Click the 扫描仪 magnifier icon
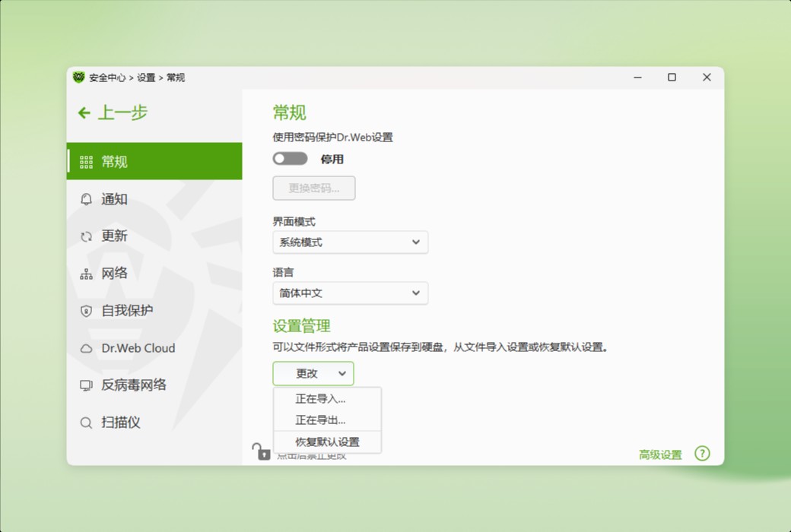 (x=86, y=423)
